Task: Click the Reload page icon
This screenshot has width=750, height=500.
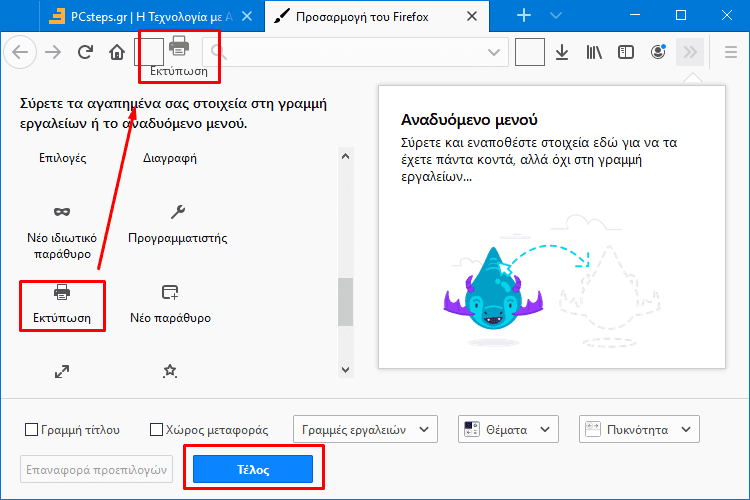Action: pos(85,52)
